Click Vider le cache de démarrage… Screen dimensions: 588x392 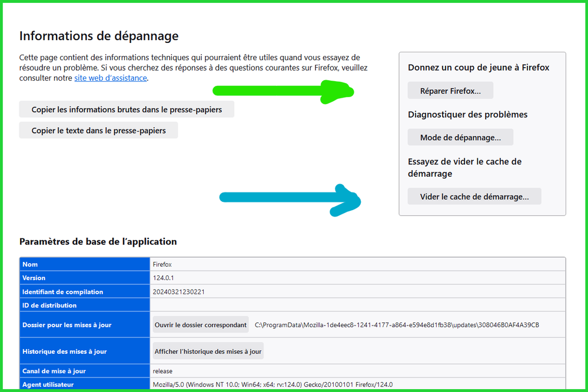pos(474,197)
